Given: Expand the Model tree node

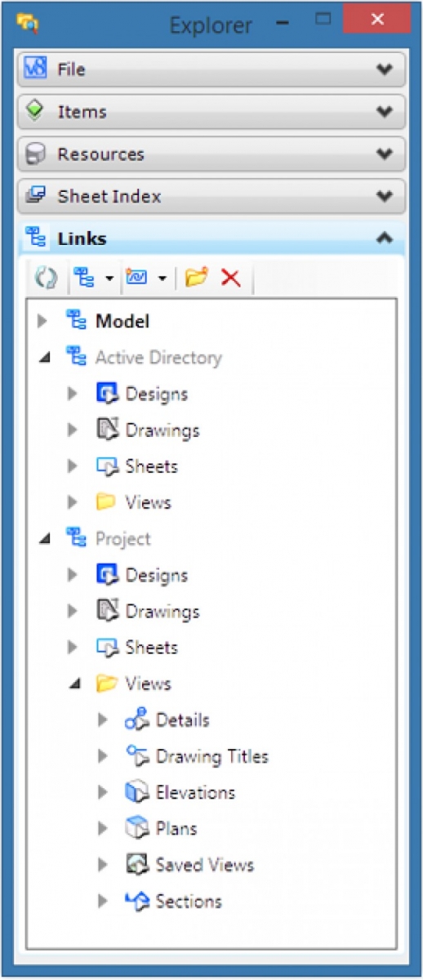Looking at the screenshot, I should [x=43, y=322].
